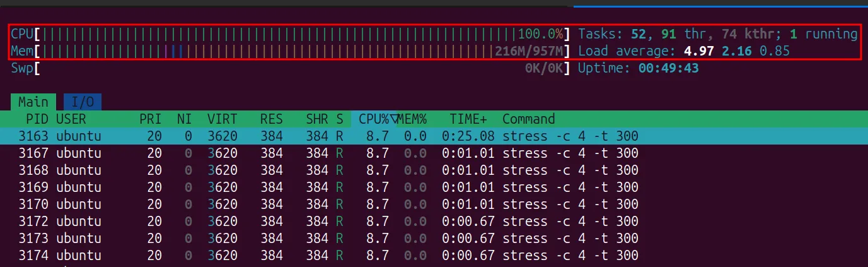This screenshot has width=868, height=267.
Task: Click the Mem usage meter bar
Action: pyautogui.click(x=290, y=50)
